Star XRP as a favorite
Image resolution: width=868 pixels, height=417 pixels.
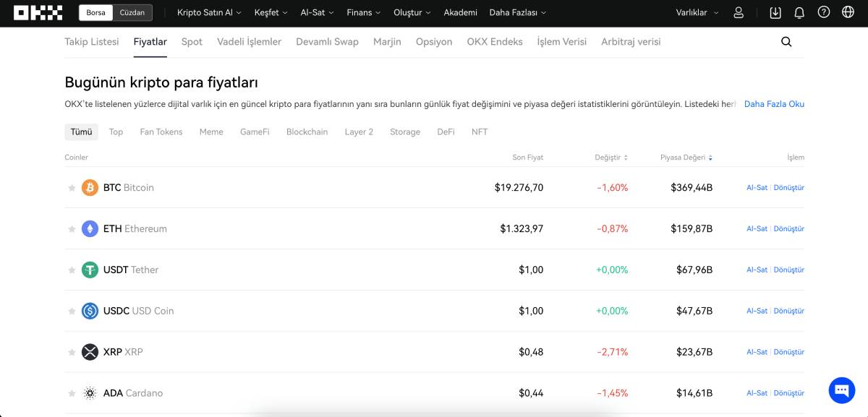(x=72, y=353)
